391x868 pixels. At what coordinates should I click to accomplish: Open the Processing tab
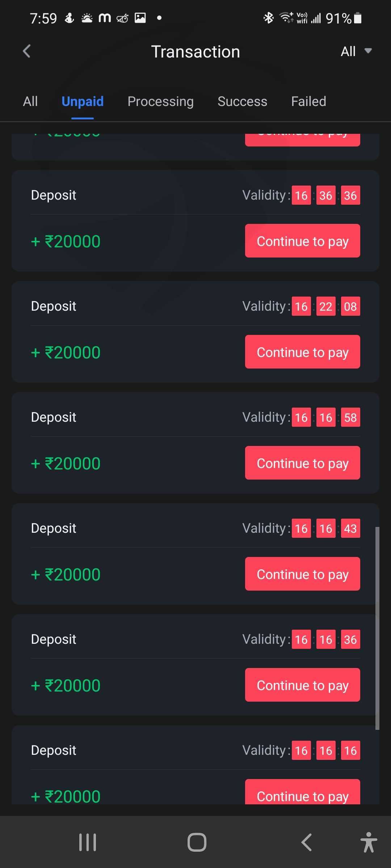click(160, 102)
